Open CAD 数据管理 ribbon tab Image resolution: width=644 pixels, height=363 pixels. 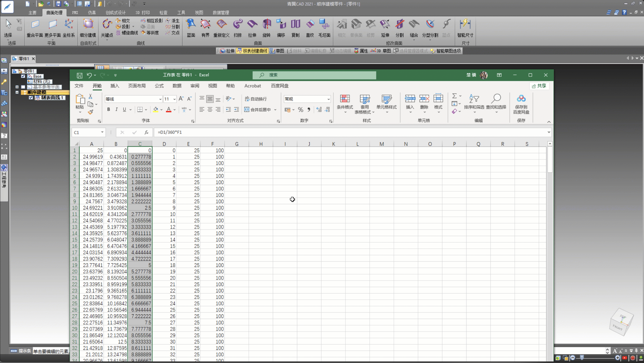click(x=221, y=13)
